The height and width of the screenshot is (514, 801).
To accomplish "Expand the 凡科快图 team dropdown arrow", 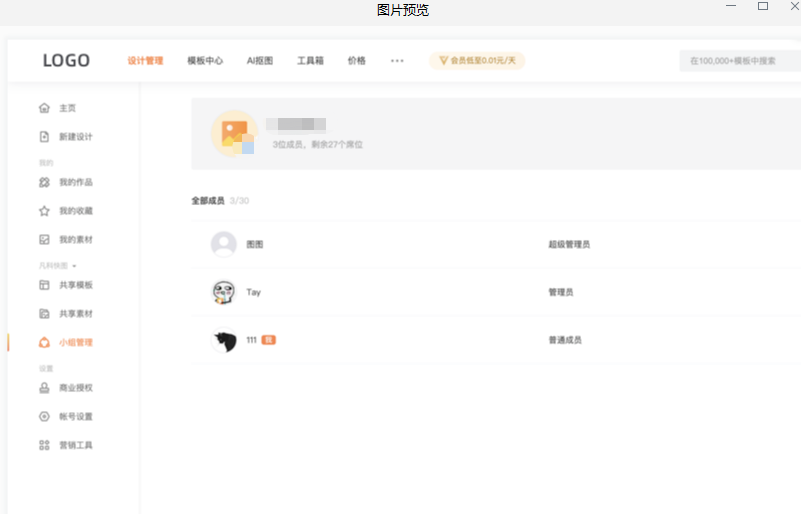I will click(74, 266).
